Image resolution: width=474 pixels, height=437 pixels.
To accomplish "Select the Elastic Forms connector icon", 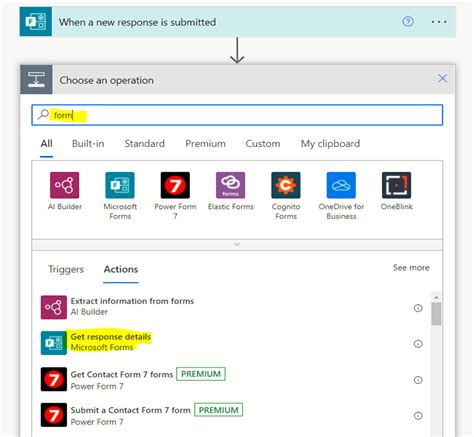I will (231, 185).
